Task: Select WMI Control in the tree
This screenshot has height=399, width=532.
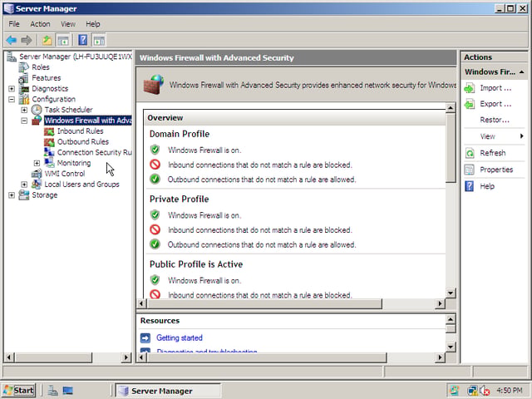Action: [x=65, y=174]
